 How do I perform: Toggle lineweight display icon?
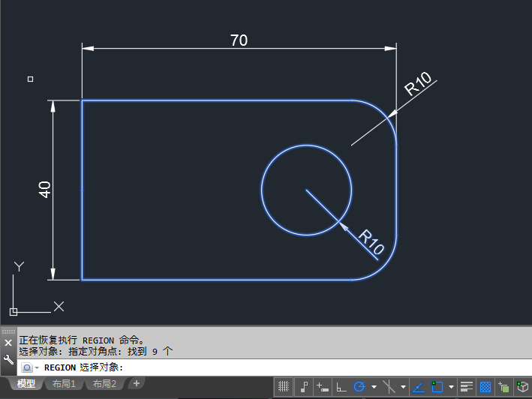[467, 386]
